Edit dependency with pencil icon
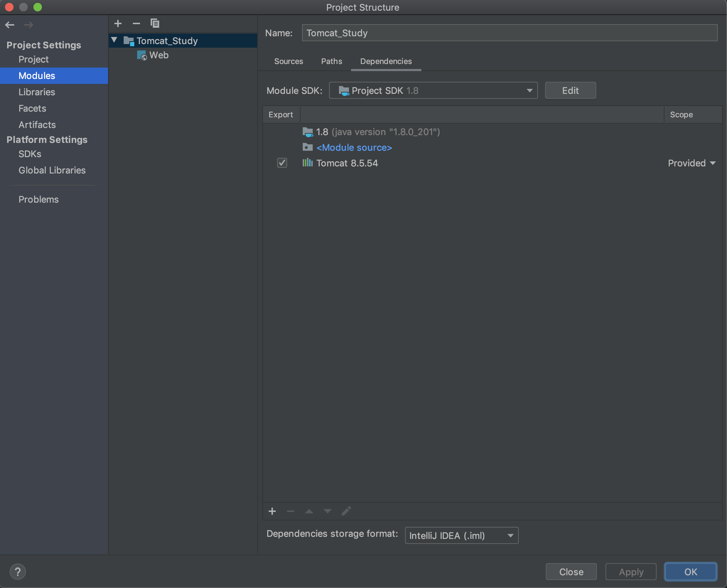The image size is (727, 588). pyautogui.click(x=346, y=511)
